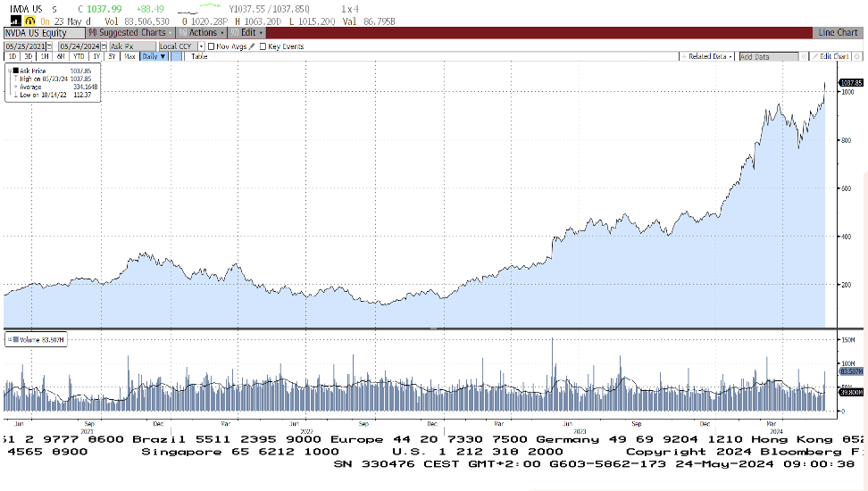Select the Max range tab
Image resolution: width=868 pixels, height=491 pixels.
pos(129,56)
